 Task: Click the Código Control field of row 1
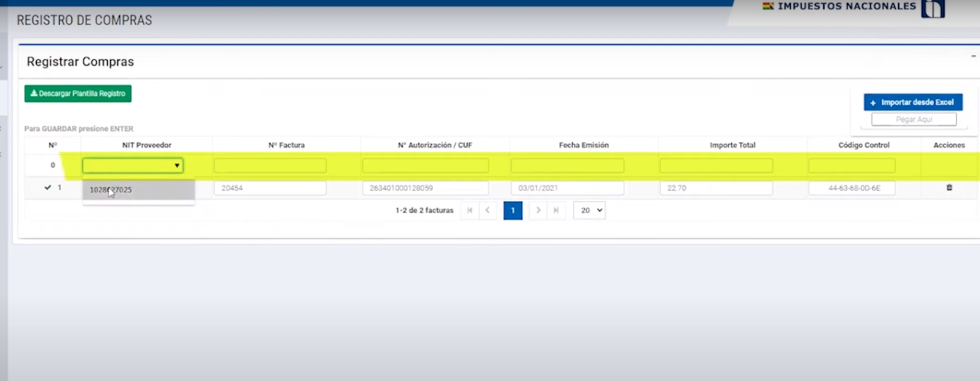click(x=851, y=188)
